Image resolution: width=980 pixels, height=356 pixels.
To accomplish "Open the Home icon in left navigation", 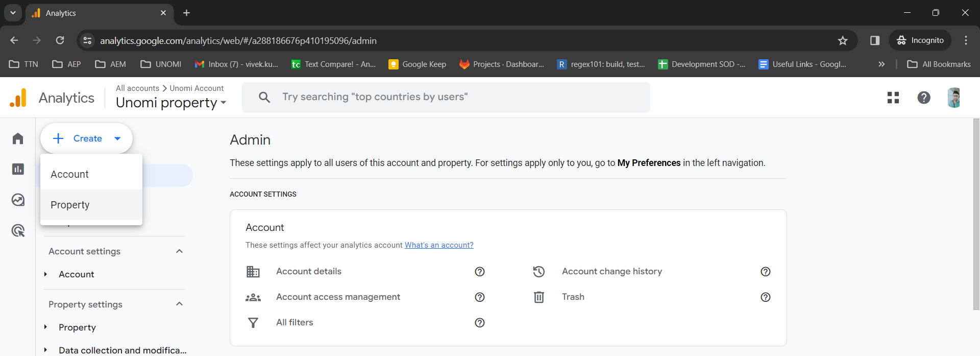I will point(18,138).
